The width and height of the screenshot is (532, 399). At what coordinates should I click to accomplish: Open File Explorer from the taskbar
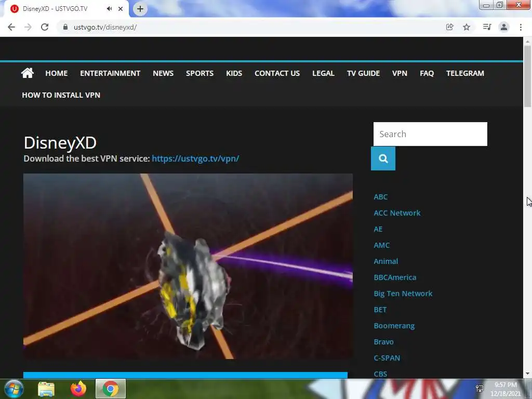[46, 389]
